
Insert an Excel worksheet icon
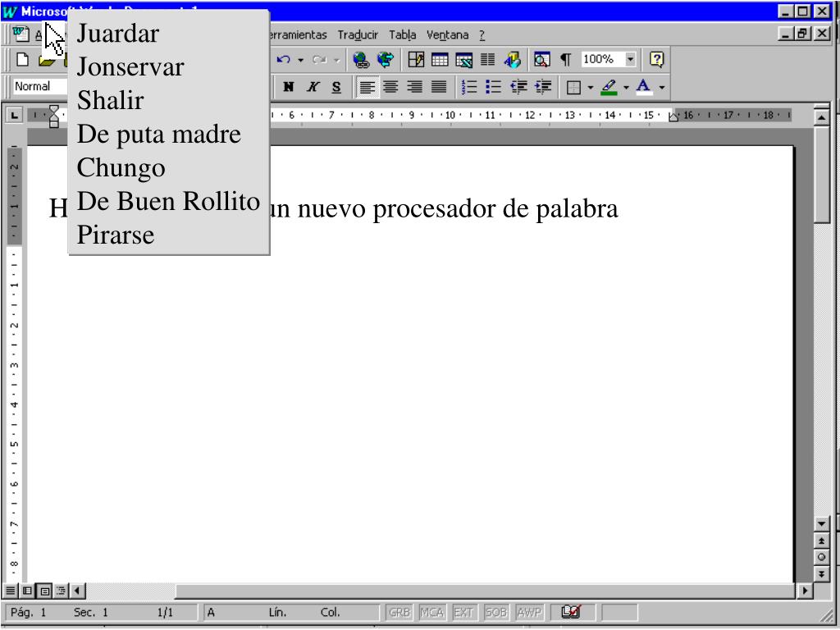pos(464,59)
